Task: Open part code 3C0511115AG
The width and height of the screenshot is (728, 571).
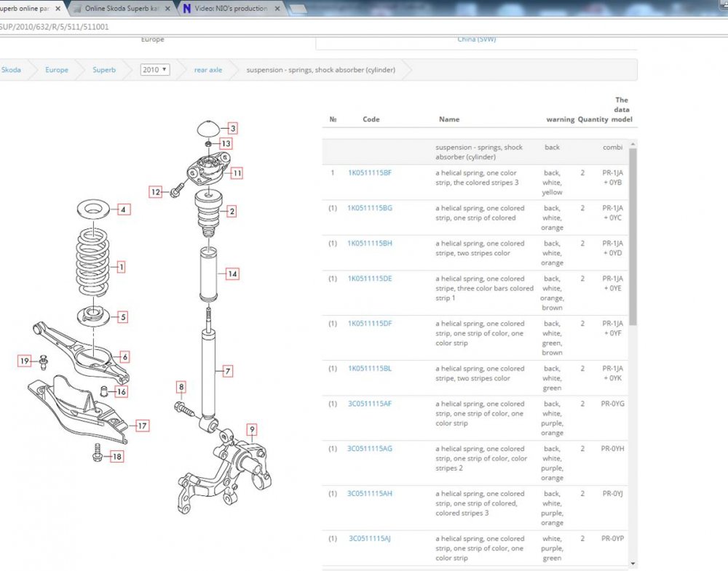Action: pos(370,449)
